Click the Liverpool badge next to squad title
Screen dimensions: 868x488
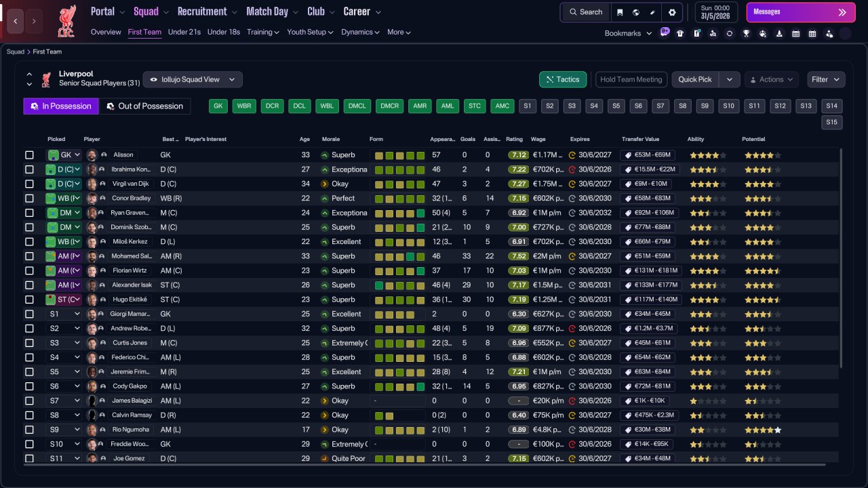click(x=46, y=79)
